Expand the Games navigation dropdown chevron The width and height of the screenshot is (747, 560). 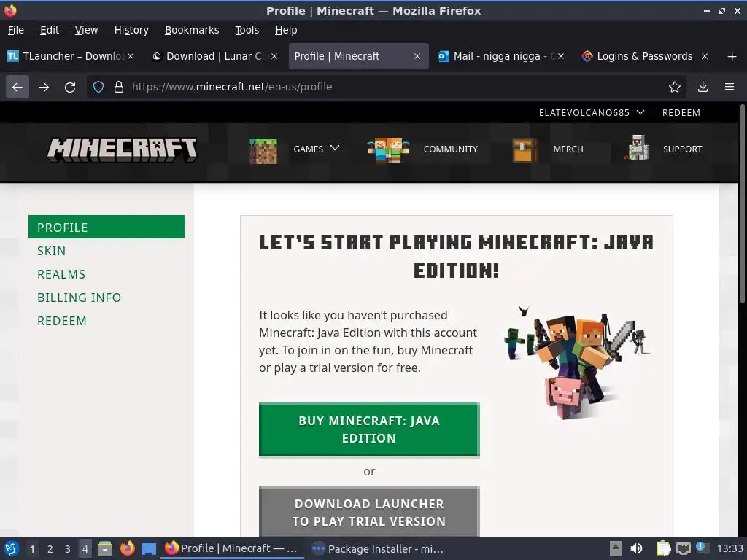[x=335, y=148]
